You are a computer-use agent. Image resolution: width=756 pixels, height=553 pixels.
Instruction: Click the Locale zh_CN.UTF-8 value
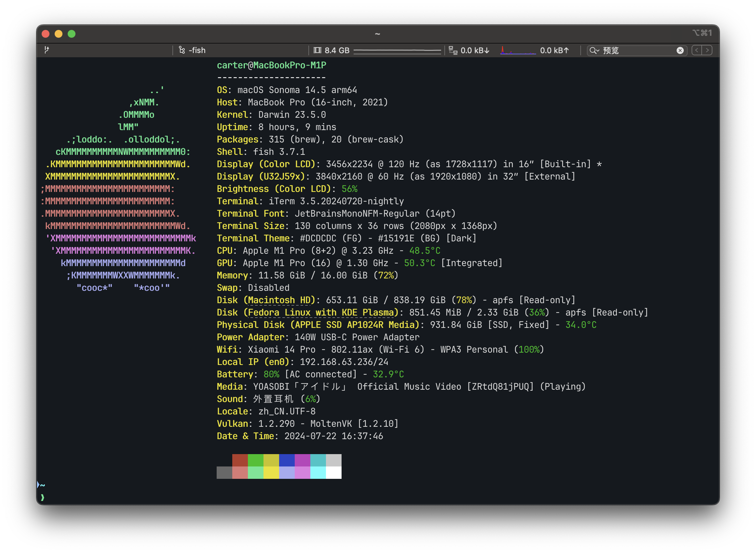click(x=287, y=412)
